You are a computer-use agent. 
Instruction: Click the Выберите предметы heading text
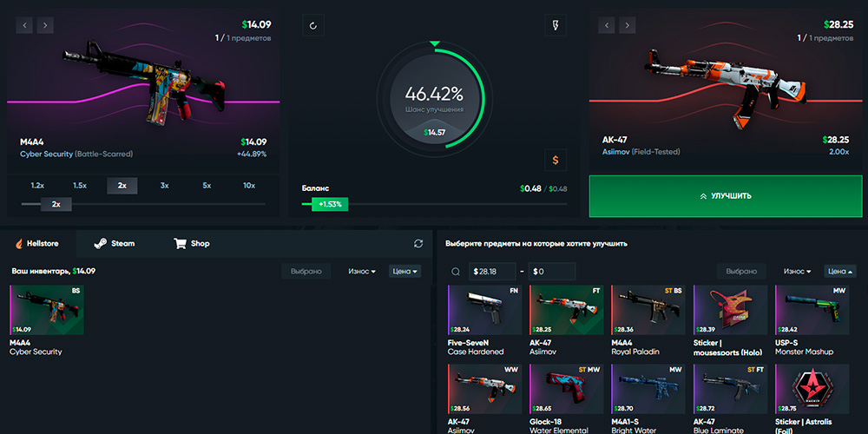pos(536,244)
